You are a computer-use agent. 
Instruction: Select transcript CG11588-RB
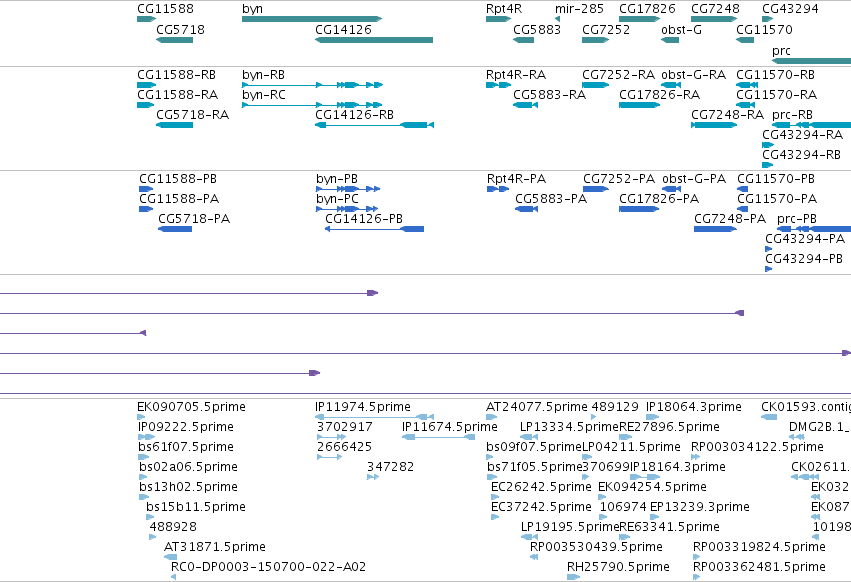pos(176,75)
